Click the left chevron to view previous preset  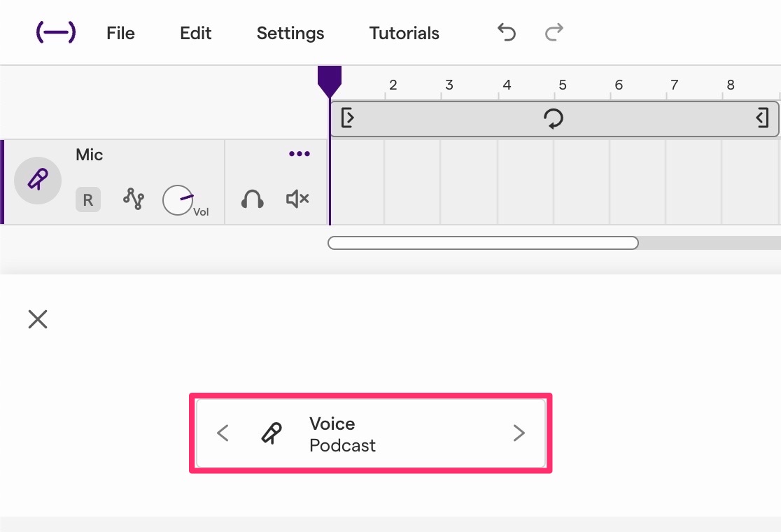223,433
